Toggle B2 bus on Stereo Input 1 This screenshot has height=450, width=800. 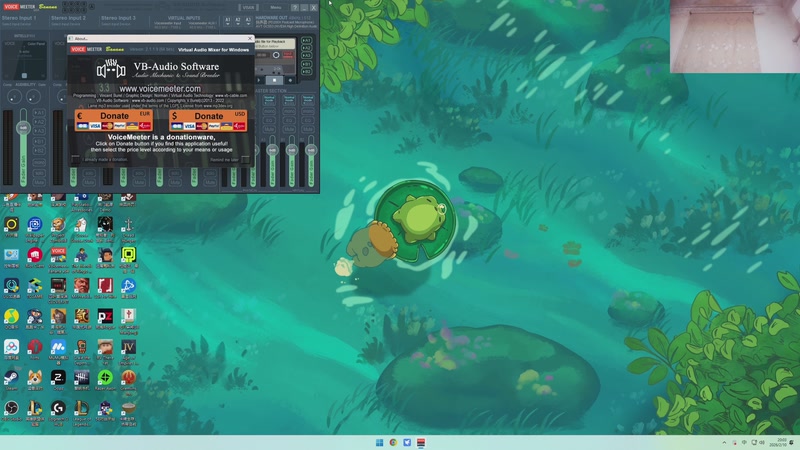pyautogui.click(x=39, y=151)
